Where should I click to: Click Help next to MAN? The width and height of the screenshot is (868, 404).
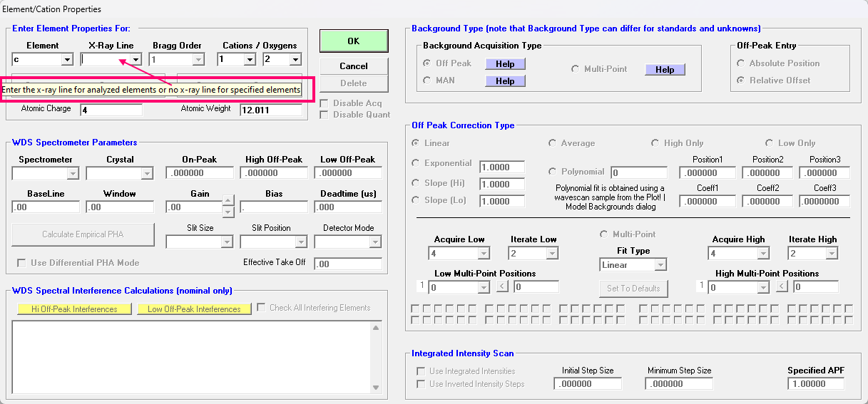coord(505,81)
